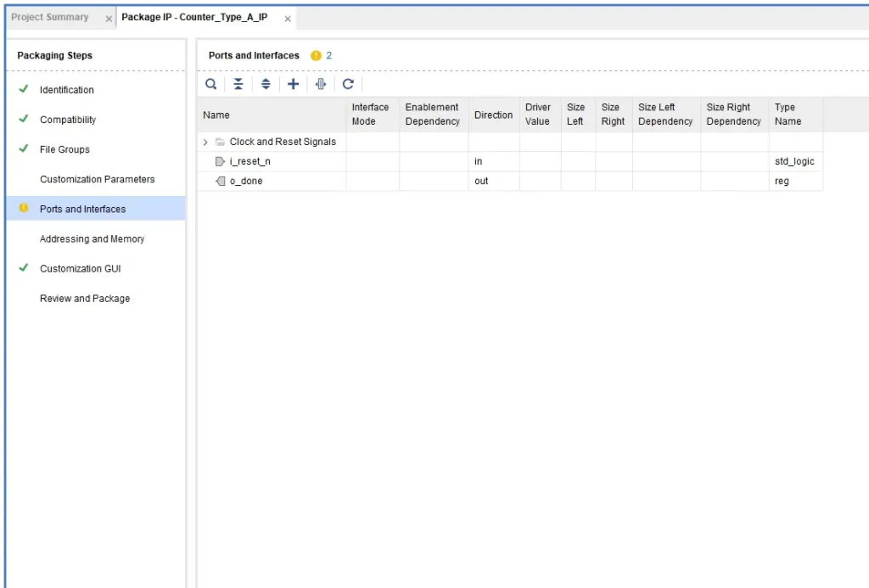Click the Enablement Dependency column header
This screenshot has height=588, width=869.
(x=434, y=115)
